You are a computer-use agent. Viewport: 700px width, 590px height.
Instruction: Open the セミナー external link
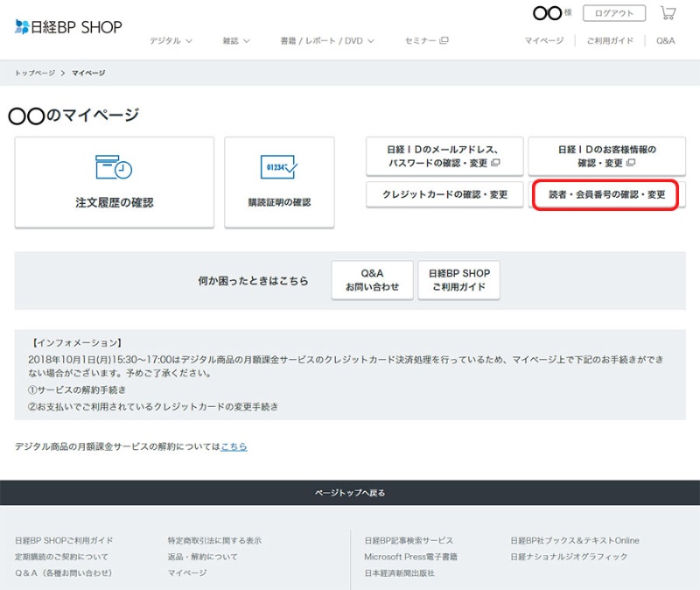[x=426, y=41]
